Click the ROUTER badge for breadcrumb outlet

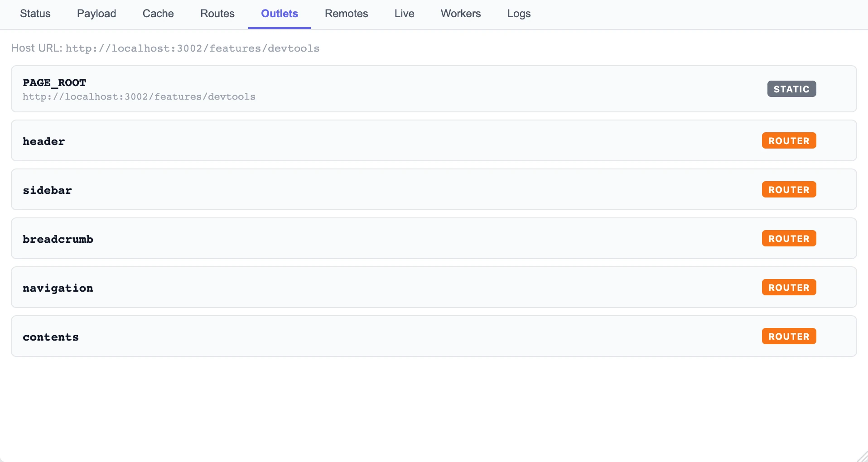pos(789,238)
